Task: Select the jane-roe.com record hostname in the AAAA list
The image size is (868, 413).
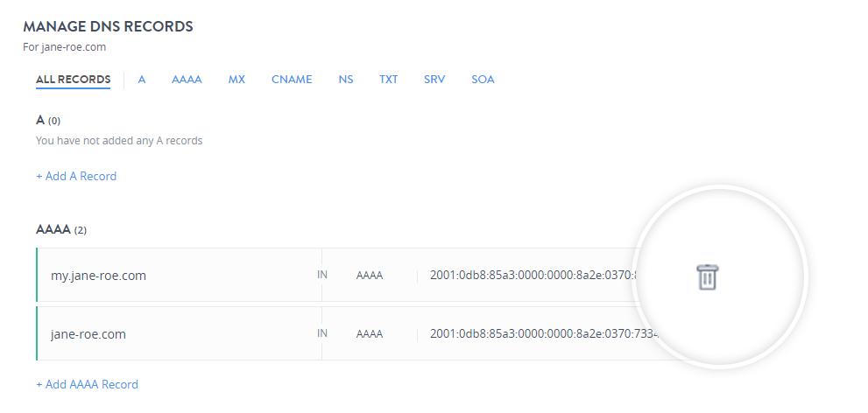Action: tap(88, 333)
